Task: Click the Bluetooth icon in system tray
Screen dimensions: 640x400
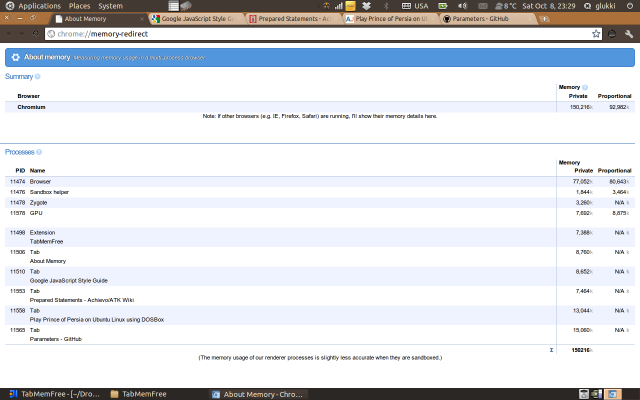Action: pyautogui.click(x=386, y=6)
